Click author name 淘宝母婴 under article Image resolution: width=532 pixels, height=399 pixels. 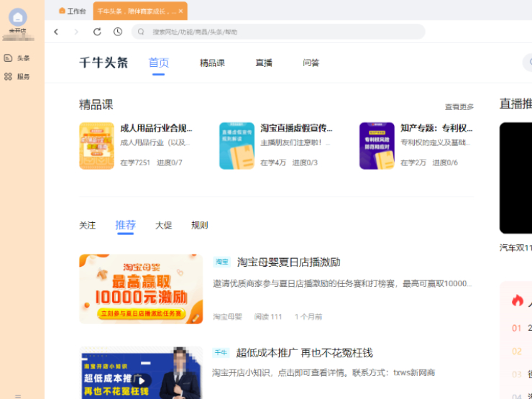(x=227, y=316)
